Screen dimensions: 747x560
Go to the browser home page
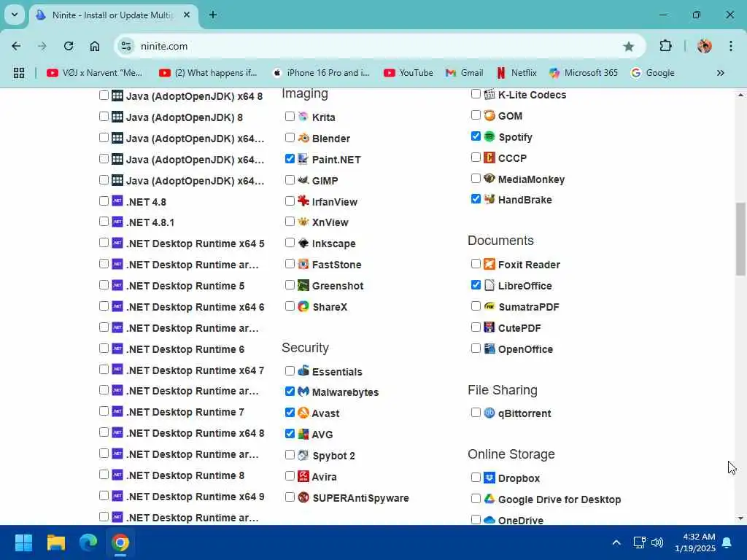tap(95, 46)
